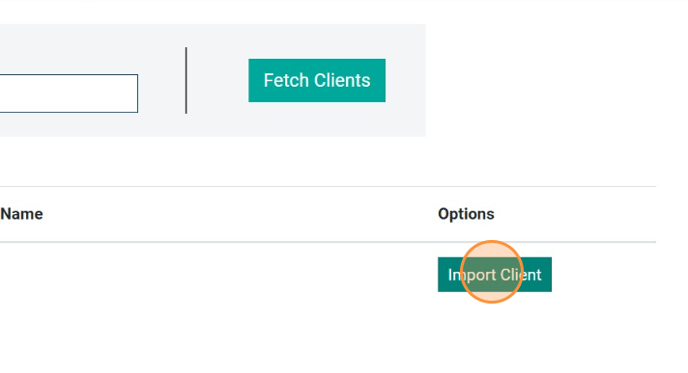Click the Fetch Clients button
This screenshot has height=373, width=688.
pyautogui.click(x=317, y=80)
